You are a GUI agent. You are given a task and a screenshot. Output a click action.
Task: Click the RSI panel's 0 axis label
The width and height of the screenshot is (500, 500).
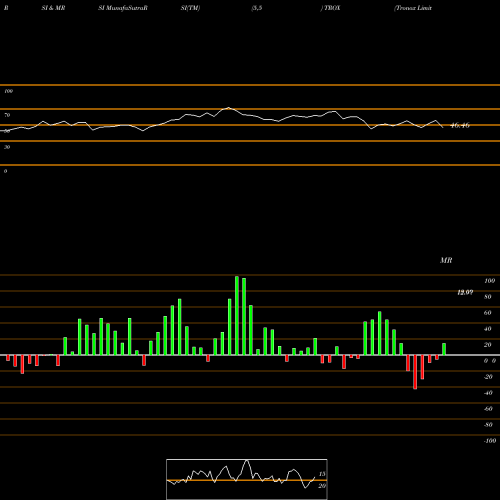[5, 171]
